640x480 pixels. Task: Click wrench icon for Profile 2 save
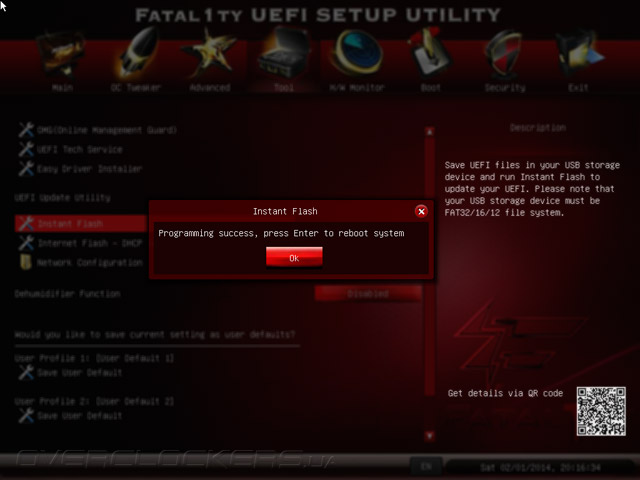pos(26,416)
